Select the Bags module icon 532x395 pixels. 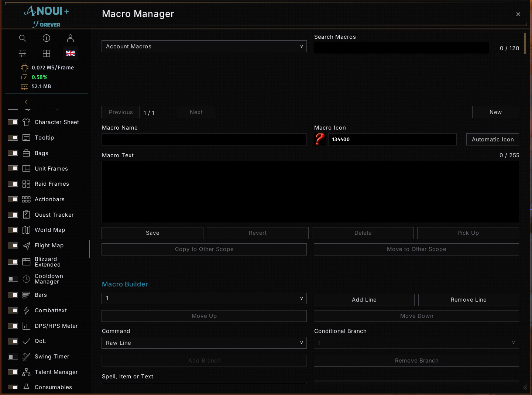pyautogui.click(x=26, y=153)
